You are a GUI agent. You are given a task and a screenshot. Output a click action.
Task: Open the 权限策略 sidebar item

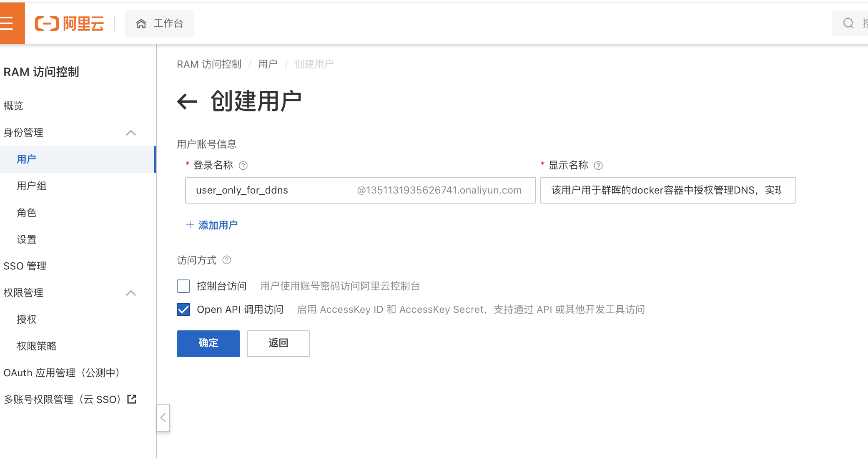(x=37, y=346)
